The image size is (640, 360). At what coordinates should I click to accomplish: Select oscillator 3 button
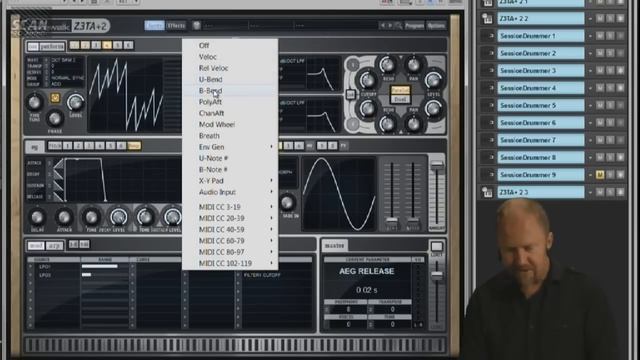[96, 45]
